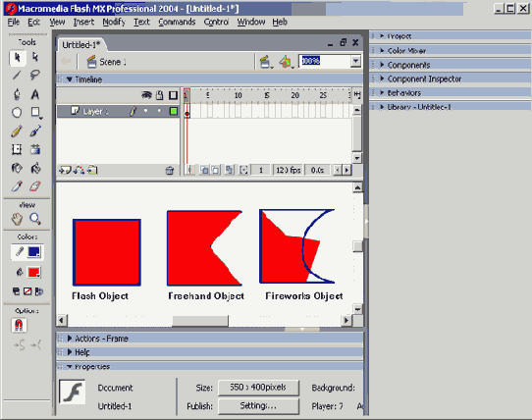Screen dimensions: 532x420
Task: Open the zoom percentage dropdown
Action: [x=355, y=61]
